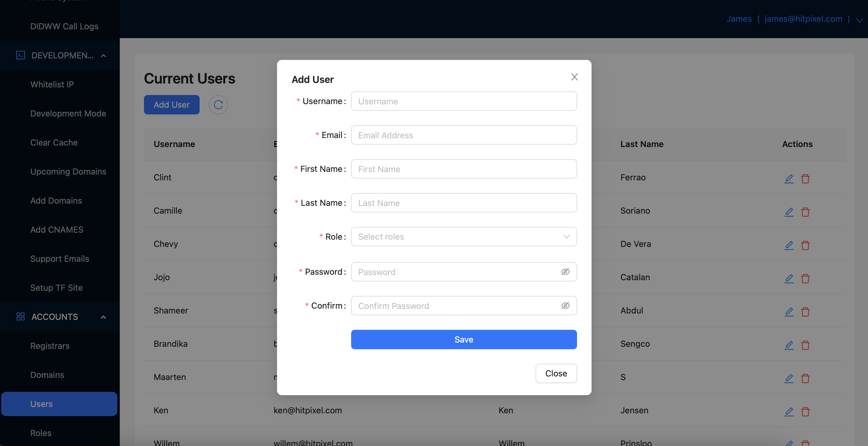Click Add User button on Current Users
This screenshot has width=868, height=446.
[x=172, y=104]
